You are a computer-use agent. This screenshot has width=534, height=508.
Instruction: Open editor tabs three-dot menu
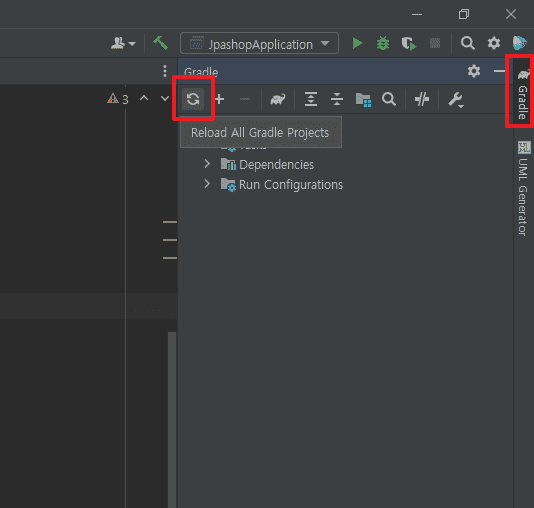pyautogui.click(x=165, y=71)
